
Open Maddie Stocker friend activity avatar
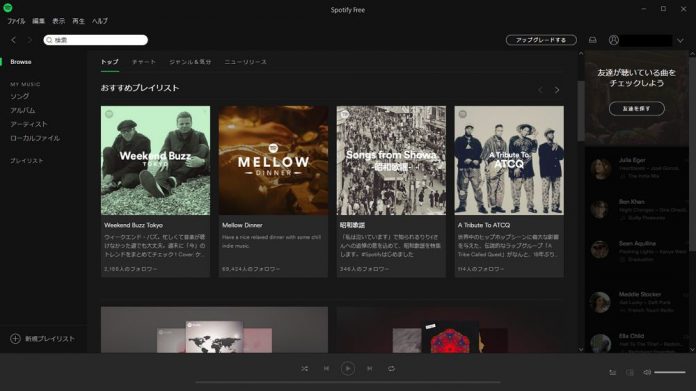(x=600, y=302)
